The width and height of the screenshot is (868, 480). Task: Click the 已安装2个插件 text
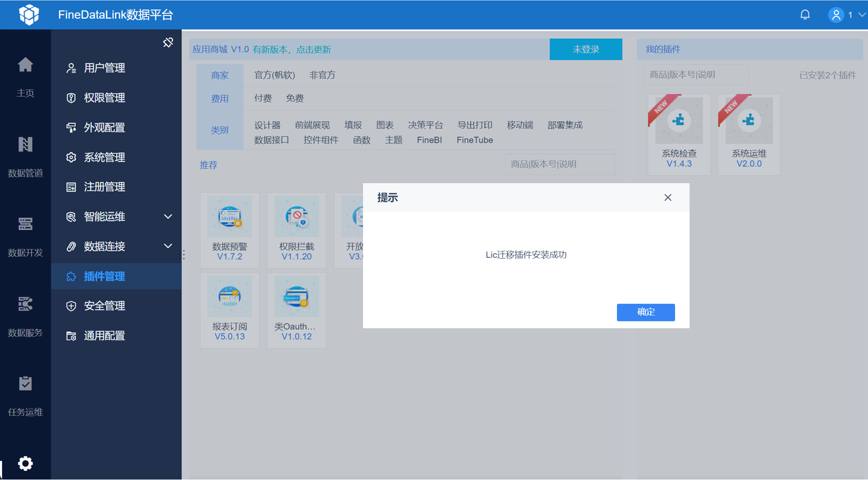pos(827,75)
